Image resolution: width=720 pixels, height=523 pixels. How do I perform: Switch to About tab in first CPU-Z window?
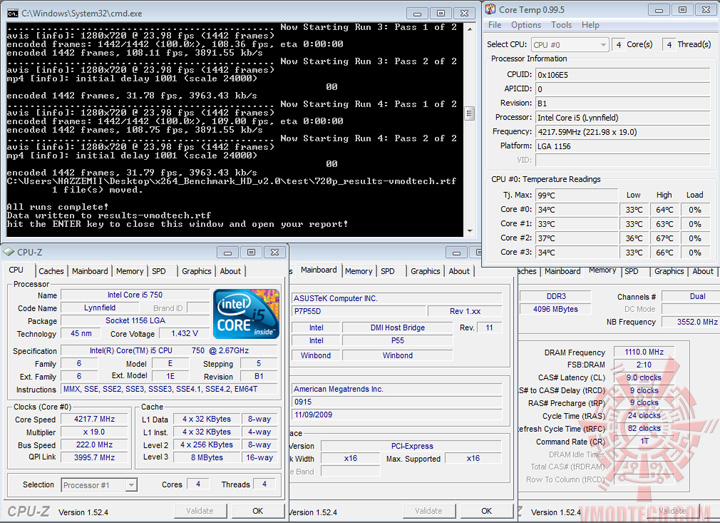[x=230, y=271]
